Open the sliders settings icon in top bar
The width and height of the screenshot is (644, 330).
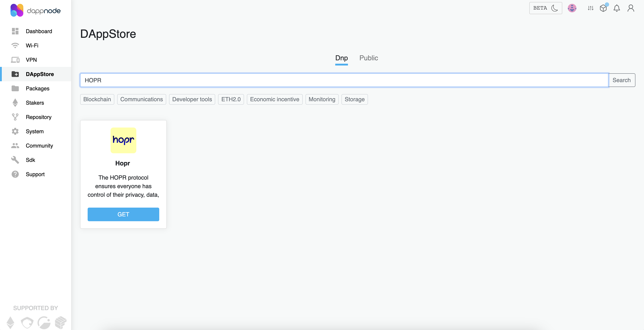[591, 8]
